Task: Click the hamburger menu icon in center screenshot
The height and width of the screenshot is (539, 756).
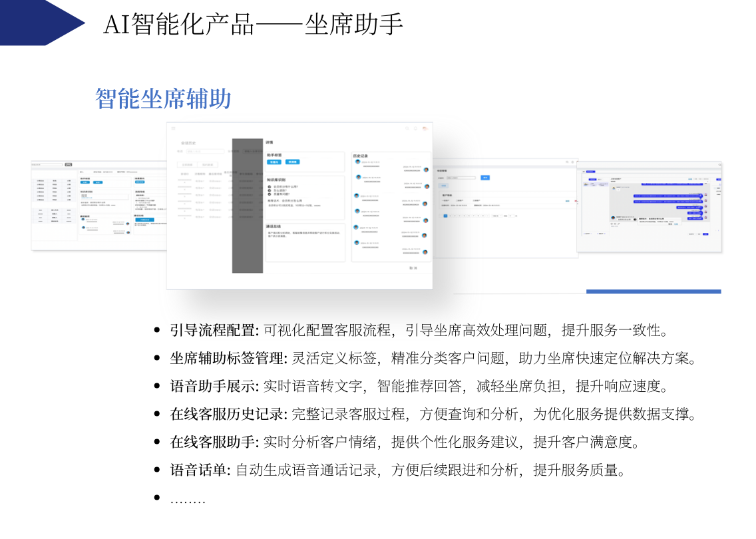Action: [x=174, y=128]
